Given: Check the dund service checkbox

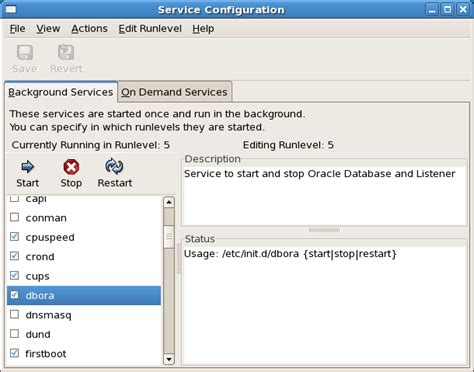Looking at the screenshot, I should click(x=14, y=334).
